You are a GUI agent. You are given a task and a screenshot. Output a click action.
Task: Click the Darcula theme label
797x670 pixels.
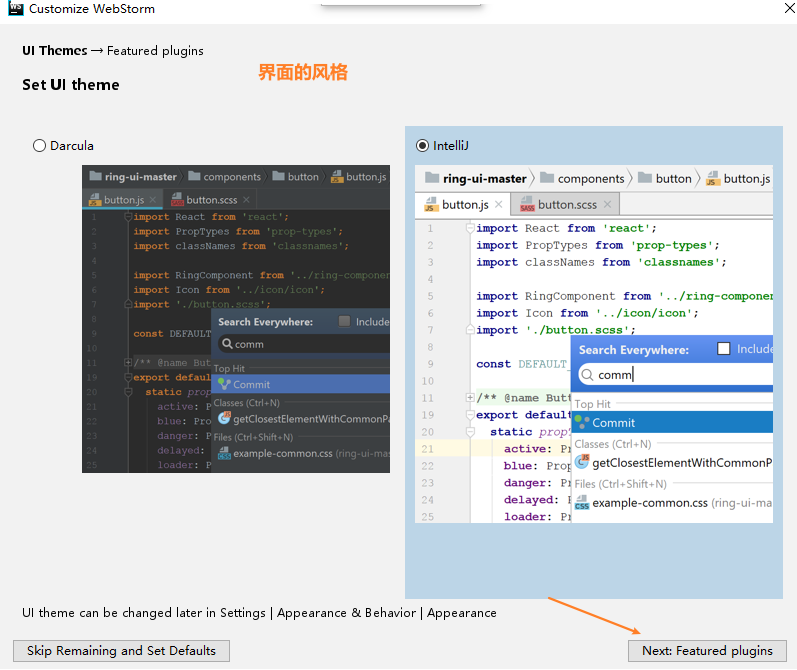[x=72, y=146]
